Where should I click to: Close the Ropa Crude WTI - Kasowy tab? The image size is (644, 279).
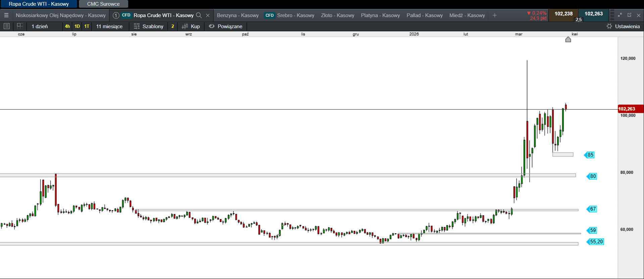pyautogui.click(x=208, y=15)
